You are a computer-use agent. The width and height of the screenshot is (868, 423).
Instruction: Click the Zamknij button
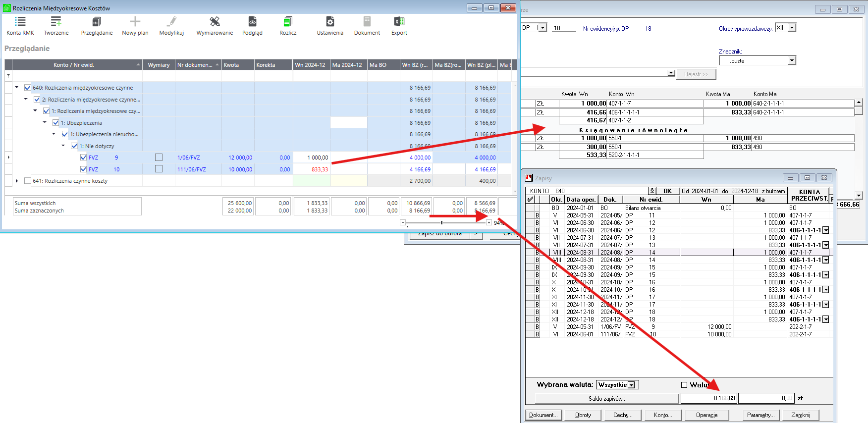click(x=801, y=415)
